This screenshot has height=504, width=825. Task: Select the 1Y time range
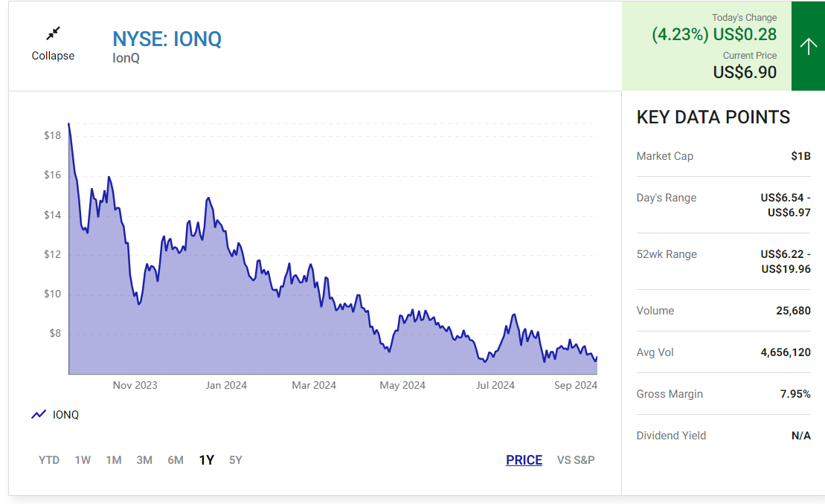point(206,460)
